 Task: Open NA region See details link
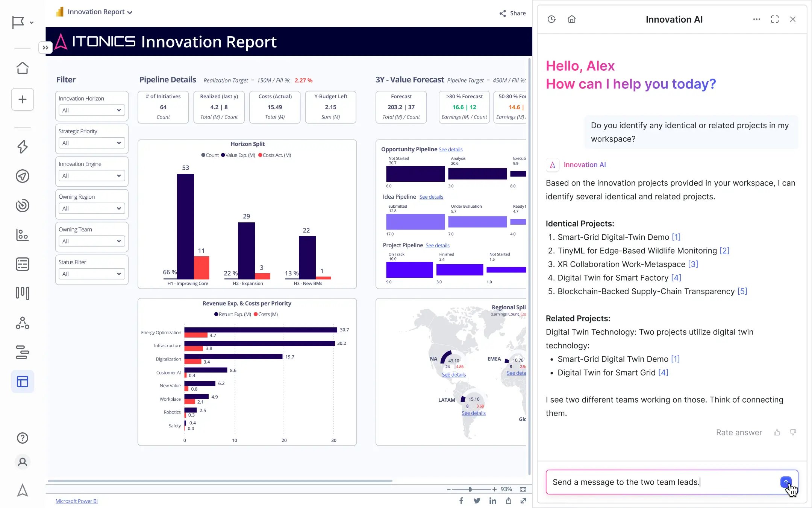tap(454, 375)
